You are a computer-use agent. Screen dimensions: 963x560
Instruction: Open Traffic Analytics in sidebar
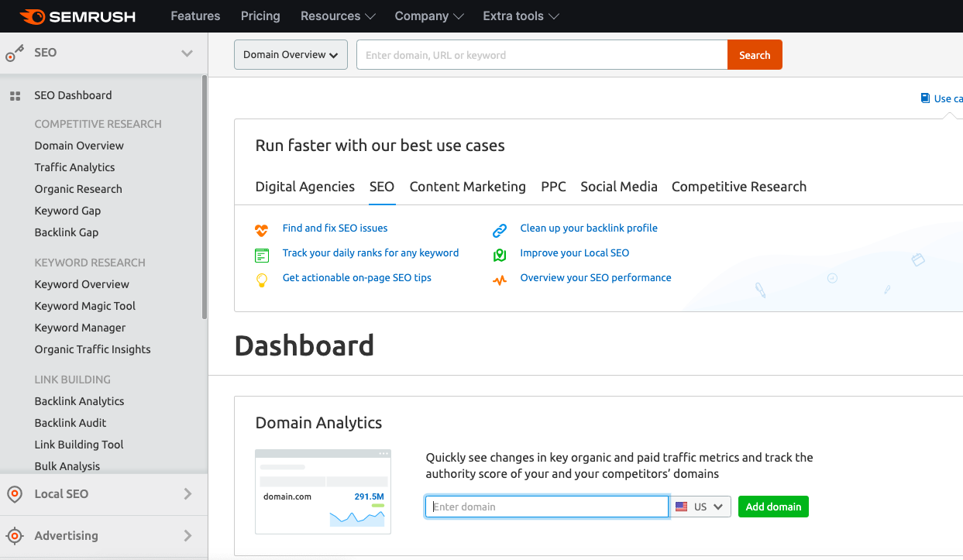(74, 167)
